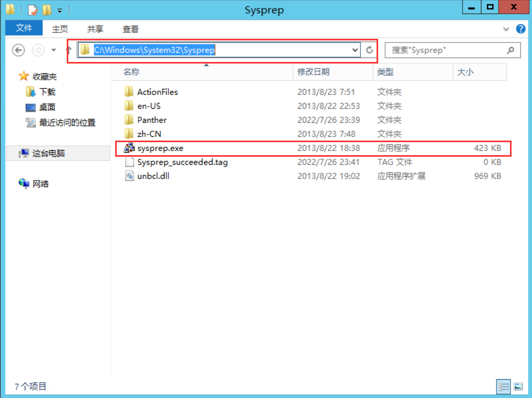This screenshot has width=532, height=398.
Task: Click the ActionFiles file name
Action: [x=158, y=92]
